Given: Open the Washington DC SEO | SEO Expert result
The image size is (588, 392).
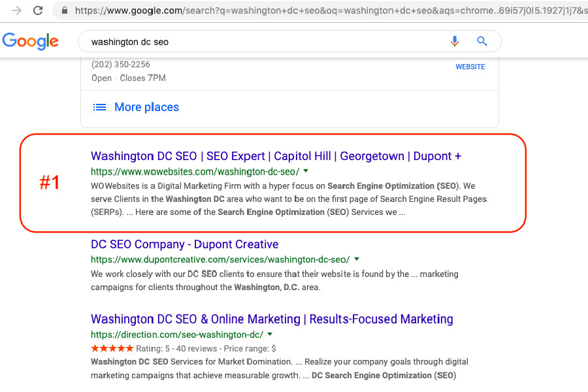Looking at the screenshot, I should coord(276,156).
